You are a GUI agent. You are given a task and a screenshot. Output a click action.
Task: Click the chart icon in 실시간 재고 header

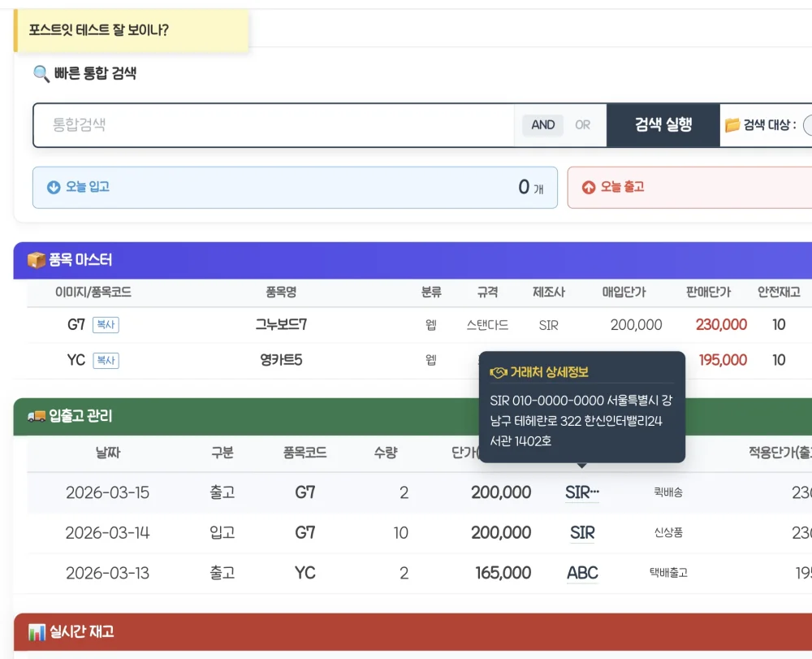pos(37,632)
